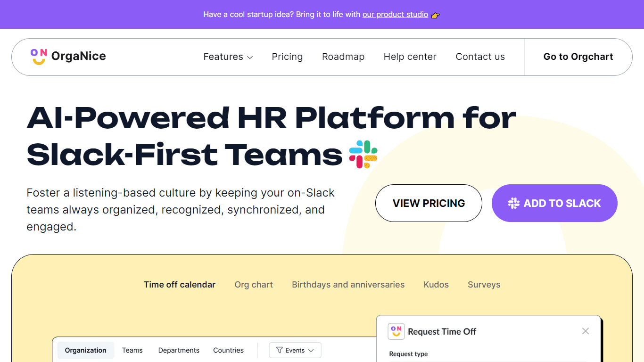Open Contact us page
This screenshot has width=644, height=362.
pos(480,57)
